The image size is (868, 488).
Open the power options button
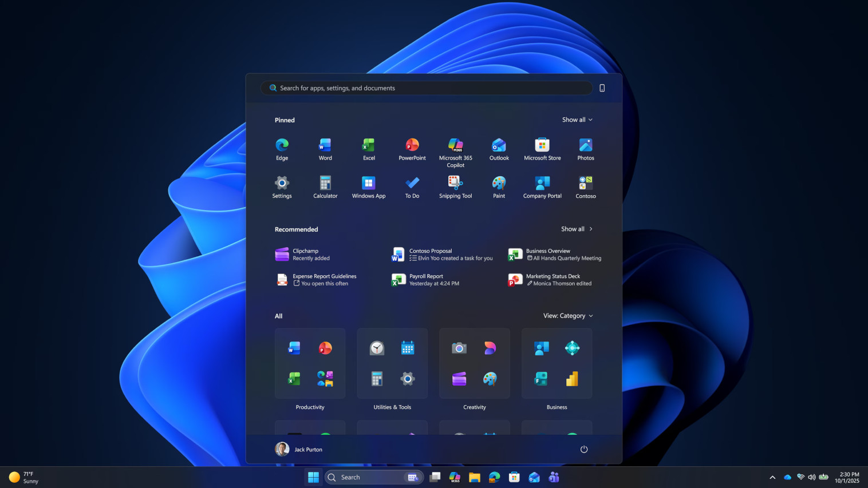point(584,449)
